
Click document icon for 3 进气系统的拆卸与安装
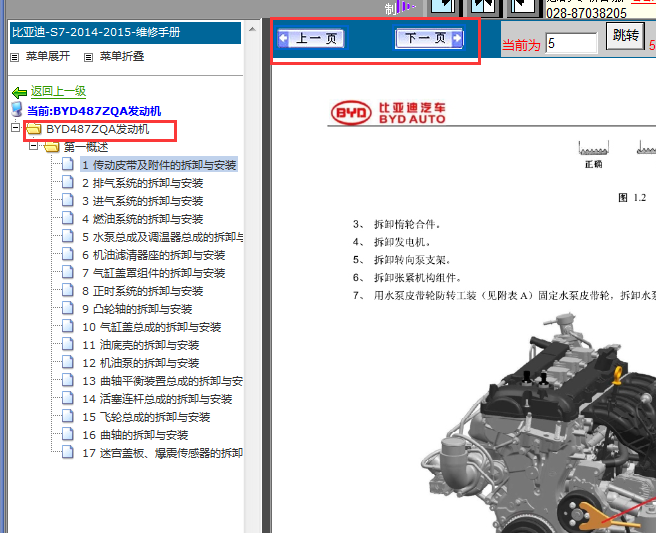pyautogui.click(x=68, y=200)
